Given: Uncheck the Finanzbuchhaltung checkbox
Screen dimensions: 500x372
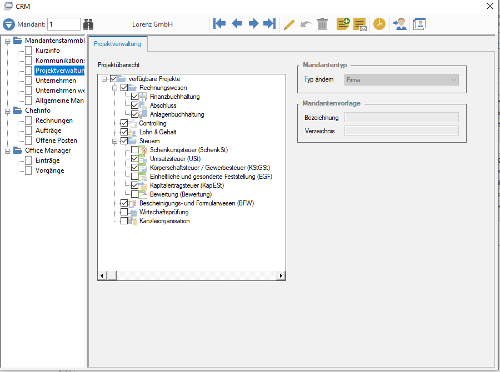Looking at the screenshot, I should 135,97.
